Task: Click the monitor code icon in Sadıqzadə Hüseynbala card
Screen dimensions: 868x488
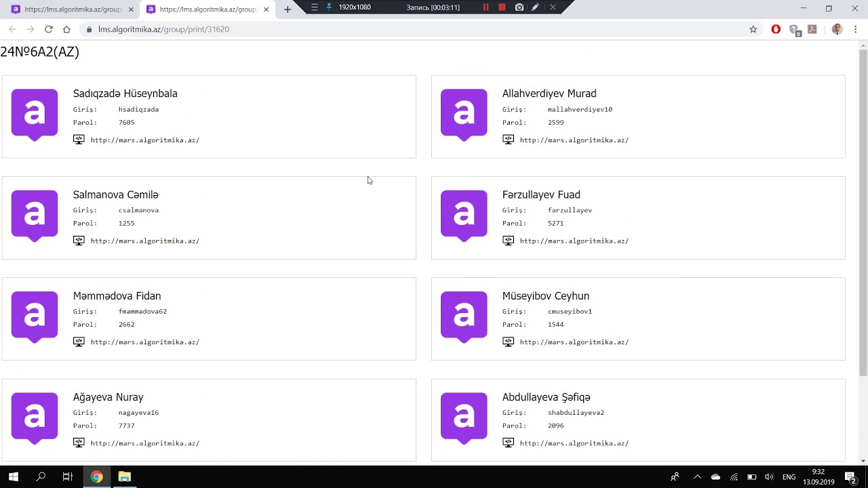Action: [x=79, y=140]
